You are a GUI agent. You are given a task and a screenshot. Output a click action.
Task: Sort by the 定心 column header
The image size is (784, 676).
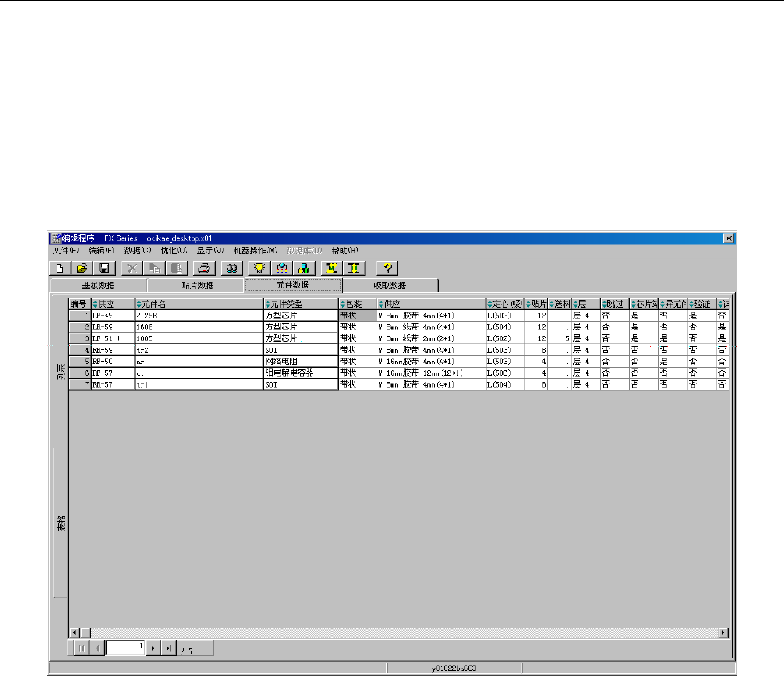pyautogui.click(x=505, y=303)
